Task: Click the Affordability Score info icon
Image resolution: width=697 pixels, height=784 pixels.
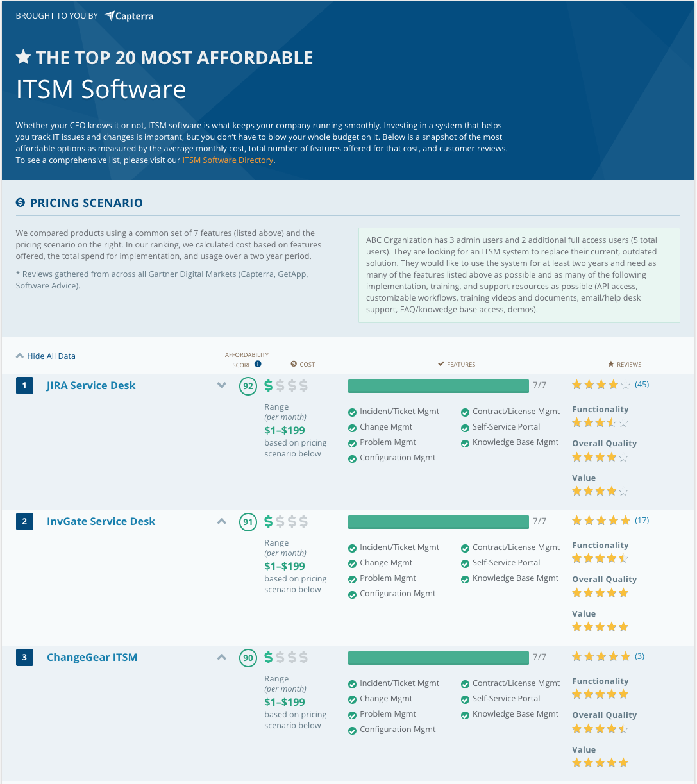Action: pos(258,364)
